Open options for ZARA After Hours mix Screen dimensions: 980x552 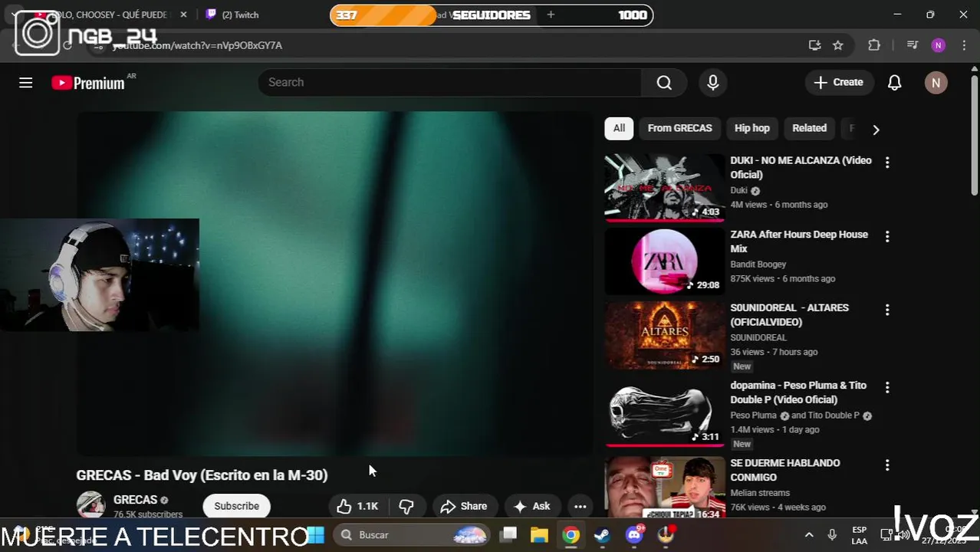coord(887,237)
